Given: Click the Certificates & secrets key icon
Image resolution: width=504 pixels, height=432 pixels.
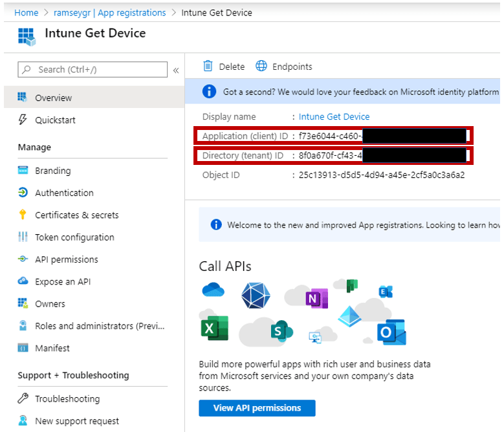Looking at the screenshot, I should (x=23, y=215).
